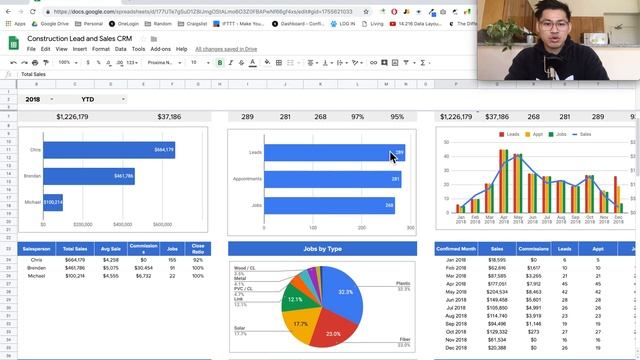The height and width of the screenshot is (360, 640).
Task: Open the text color picker
Action: point(253,63)
